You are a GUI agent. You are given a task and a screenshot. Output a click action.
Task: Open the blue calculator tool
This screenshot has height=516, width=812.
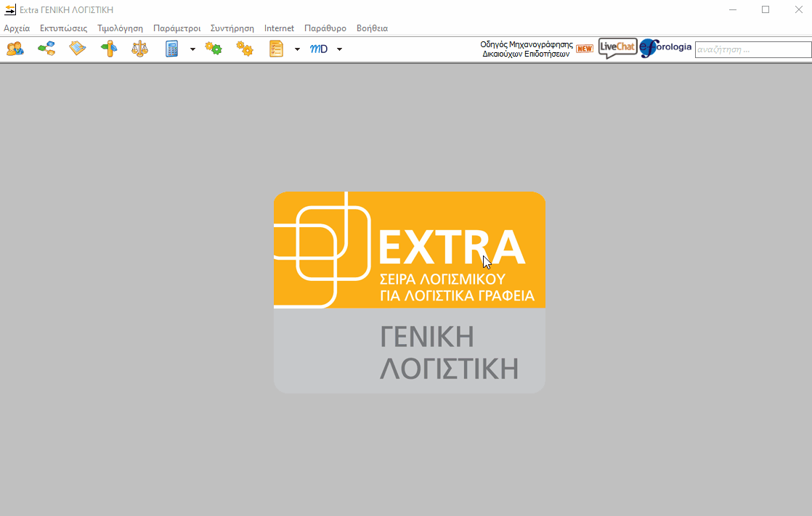(172, 49)
